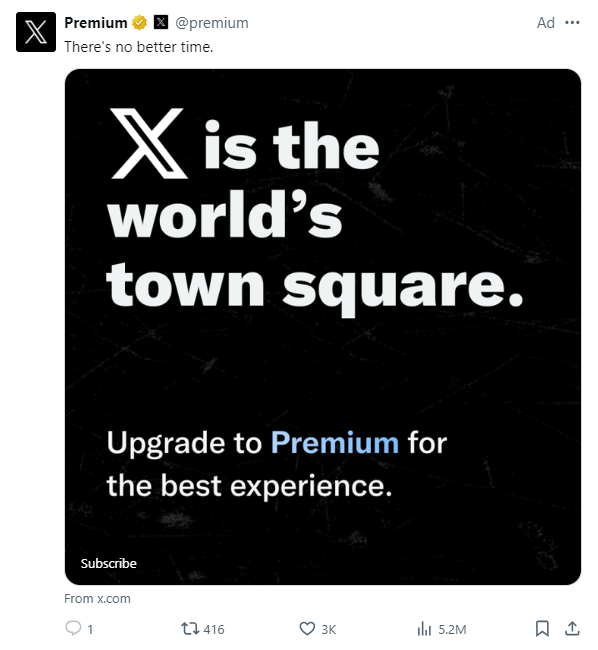Open the town square promo image card
The image size is (598, 650).
(x=323, y=327)
